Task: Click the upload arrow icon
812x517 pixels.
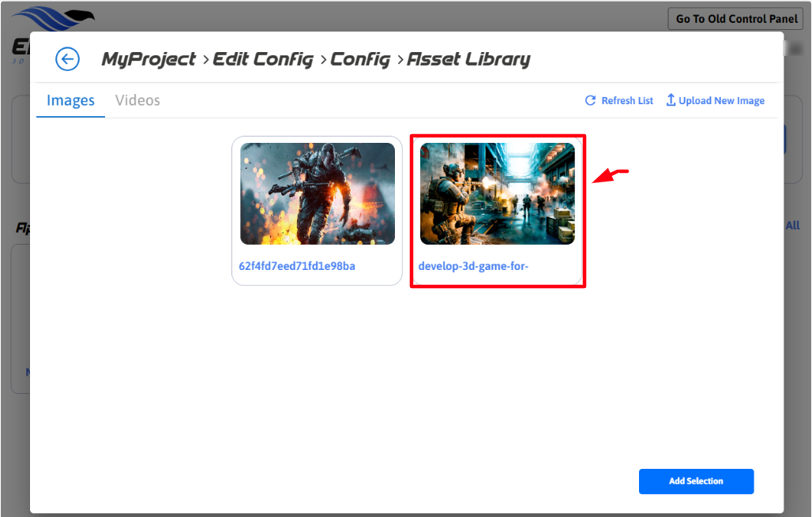Action: coord(671,100)
